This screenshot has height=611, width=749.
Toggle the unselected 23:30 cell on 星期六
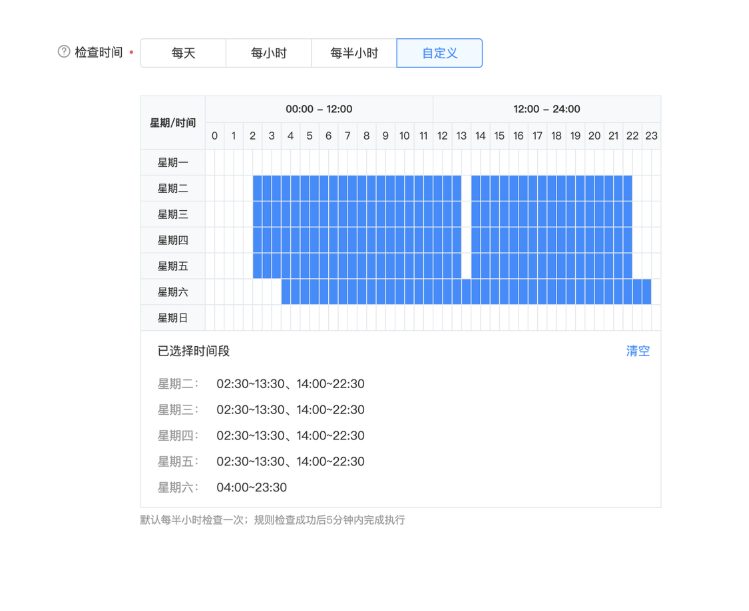(x=656, y=291)
